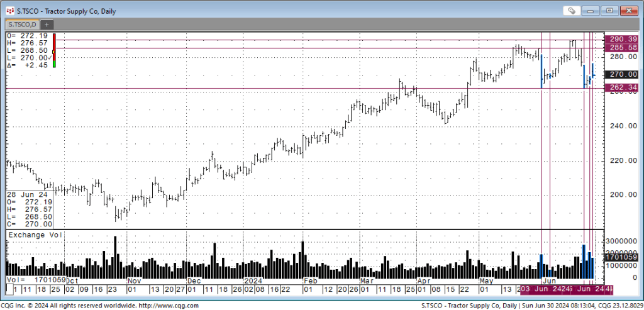
Task: Click the 28 Jun 24 cursor data box
Action: 30,209
